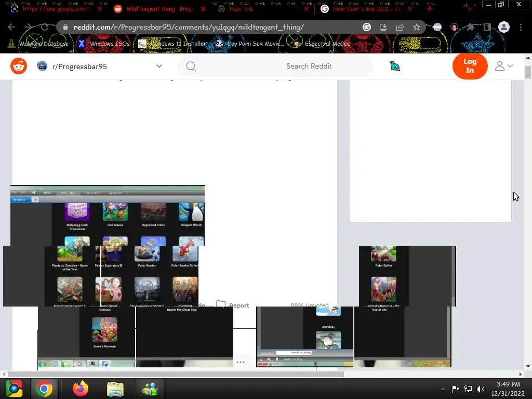
Task: Go back using the browser back arrow
Action: (x=11, y=27)
